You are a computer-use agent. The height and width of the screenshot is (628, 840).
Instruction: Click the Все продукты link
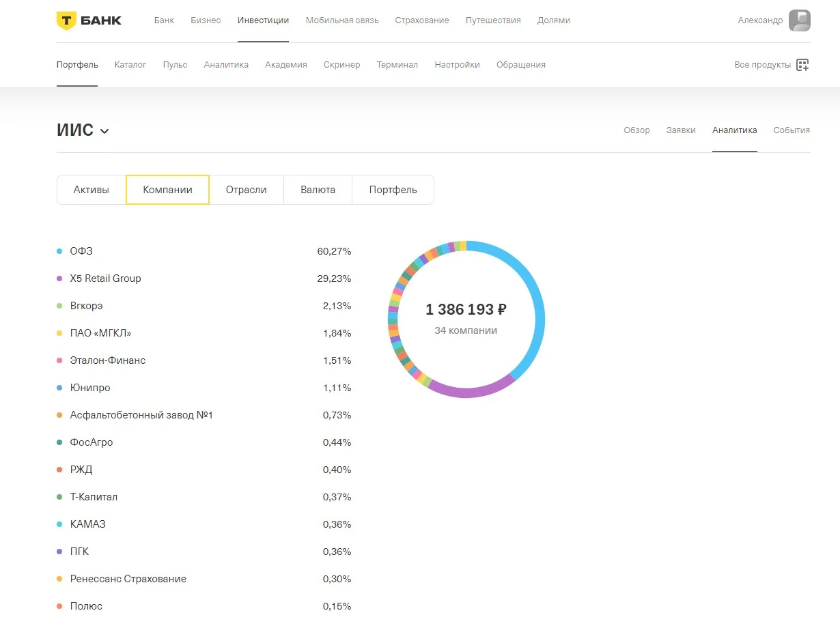[763, 65]
